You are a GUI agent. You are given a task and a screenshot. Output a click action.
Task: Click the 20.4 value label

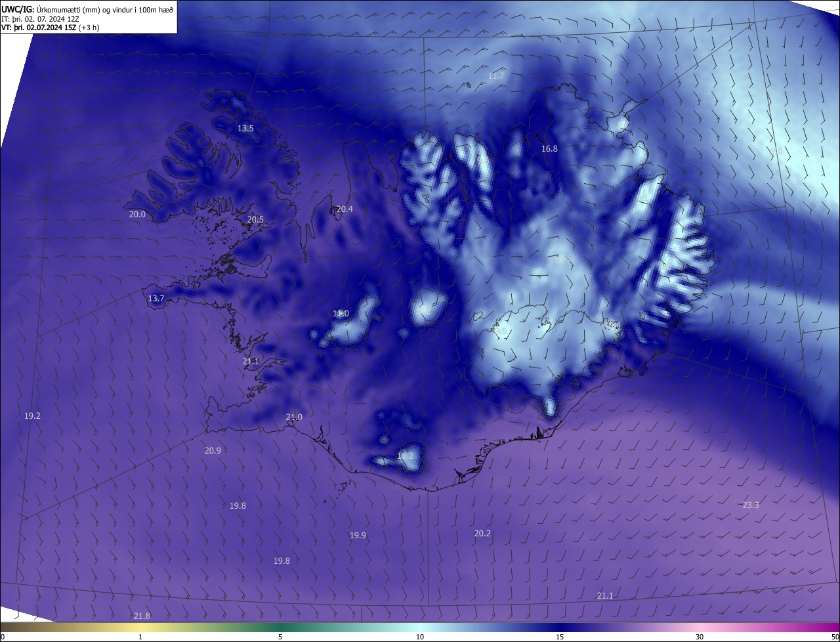click(x=345, y=209)
